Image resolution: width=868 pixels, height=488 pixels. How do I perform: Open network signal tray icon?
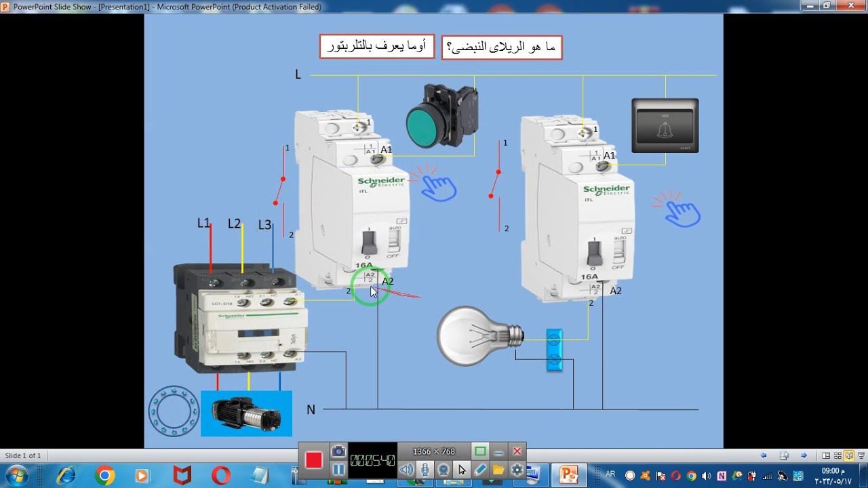(x=768, y=476)
